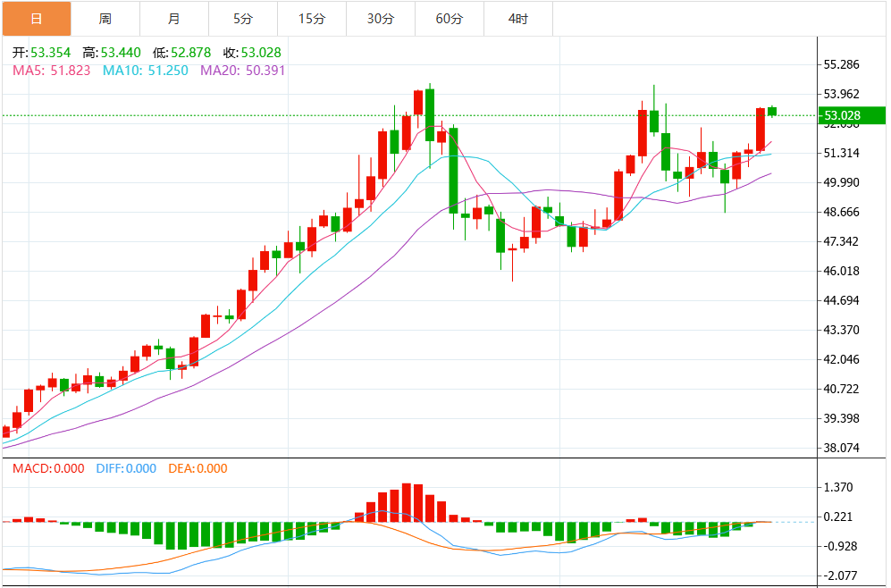The width and height of the screenshot is (891, 588).
Task: Click the 开:53.354 open price value
Action: click(41, 53)
